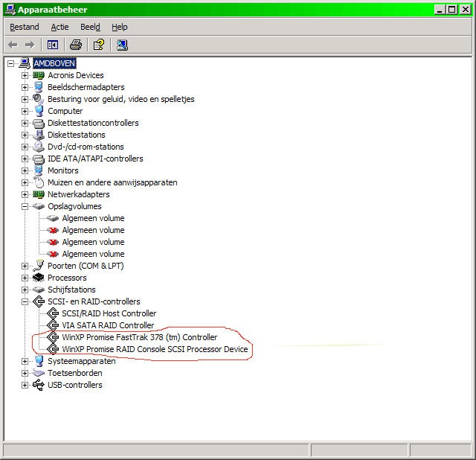Open the Bestand menu
476x460 pixels.
25,27
